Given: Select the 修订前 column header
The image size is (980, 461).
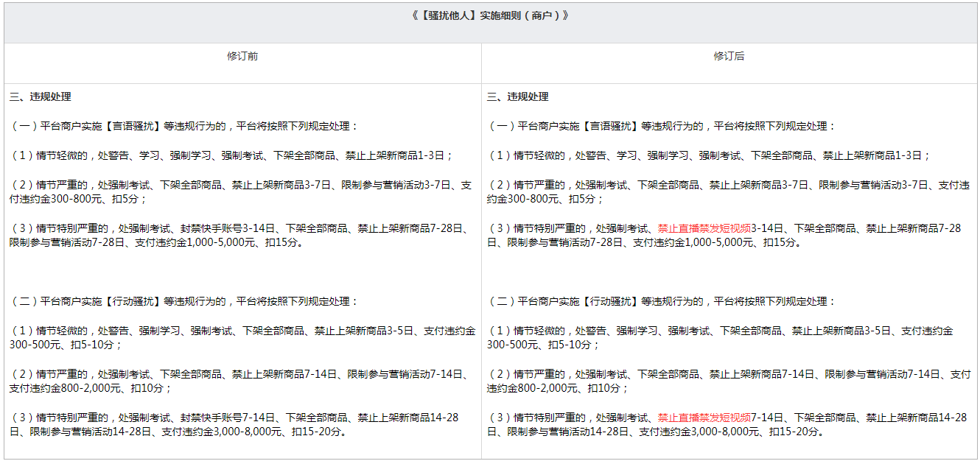Looking at the screenshot, I should [242, 56].
